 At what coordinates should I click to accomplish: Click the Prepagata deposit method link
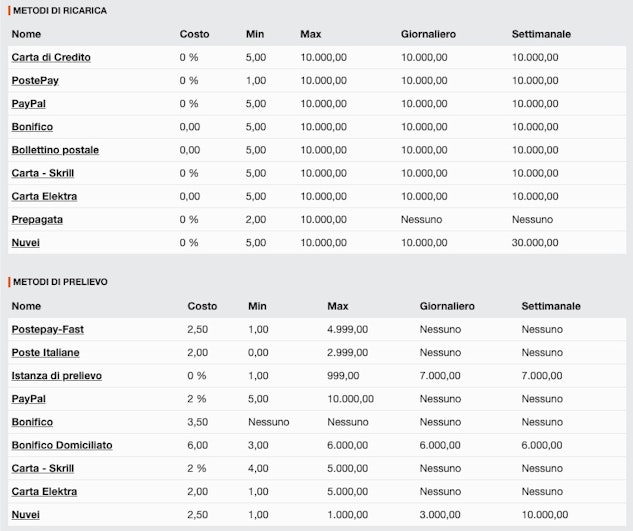coord(39,219)
